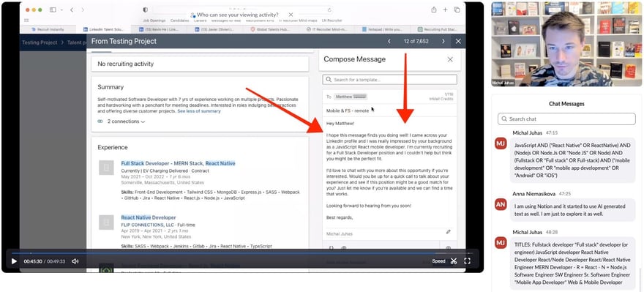Click Michal Juhas webcam thumbnail

click(x=566, y=44)
